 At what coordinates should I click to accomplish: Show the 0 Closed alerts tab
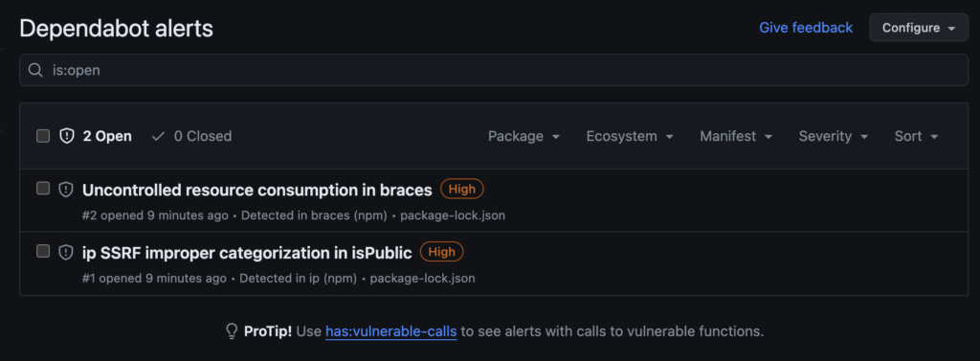[191, 136]
